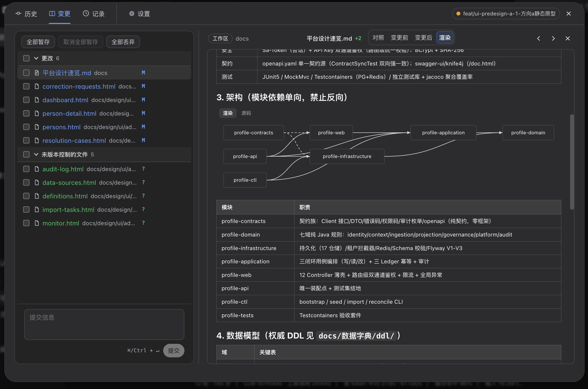This screenshot has width=588, height=389.
Task: Click the 提交 commit button
Action: (174, 351)
